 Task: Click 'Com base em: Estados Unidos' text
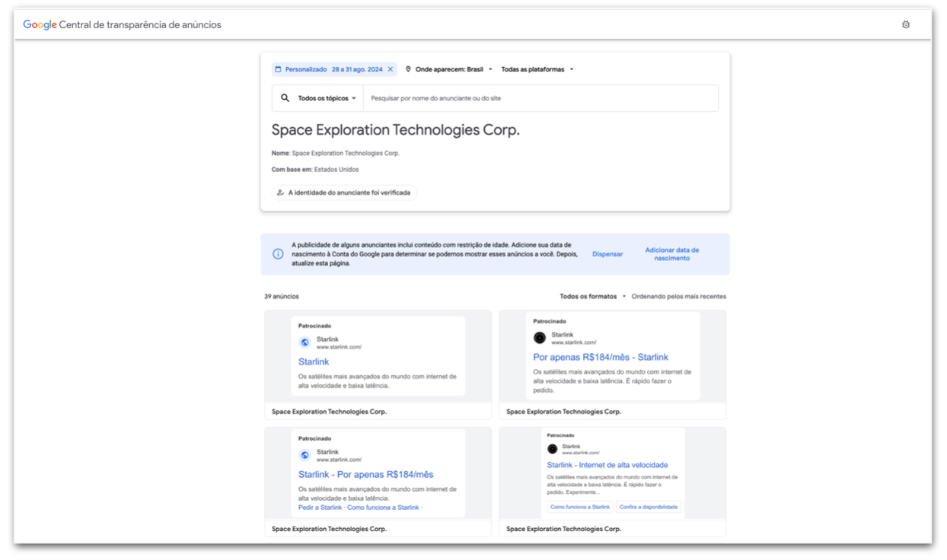click(315, 170)
